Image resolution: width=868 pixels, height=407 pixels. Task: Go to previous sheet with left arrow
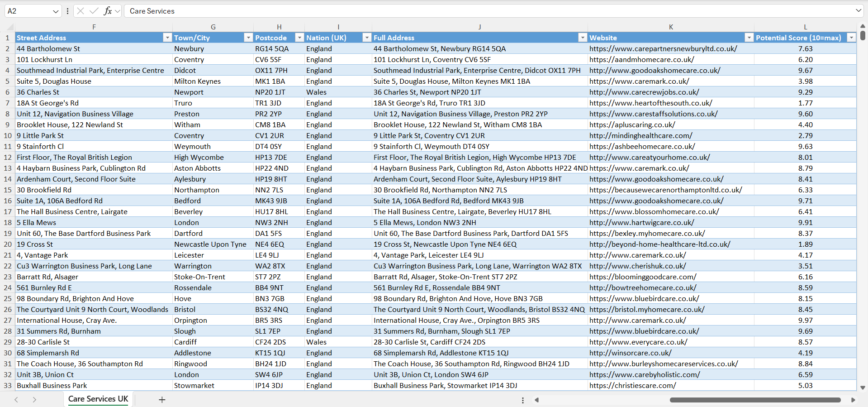(x=16, y=400)
